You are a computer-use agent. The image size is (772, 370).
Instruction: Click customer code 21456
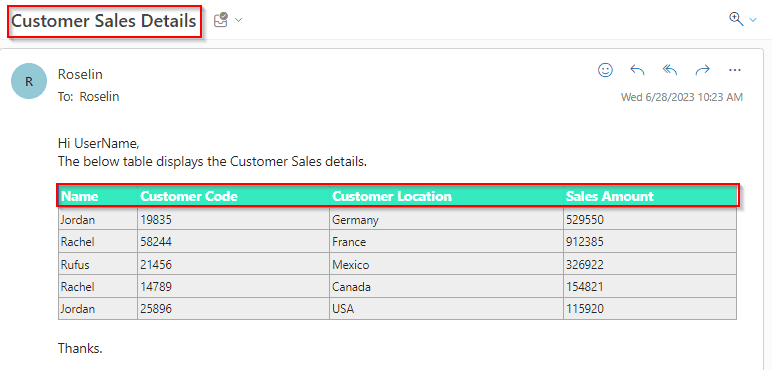click(233, 265)
